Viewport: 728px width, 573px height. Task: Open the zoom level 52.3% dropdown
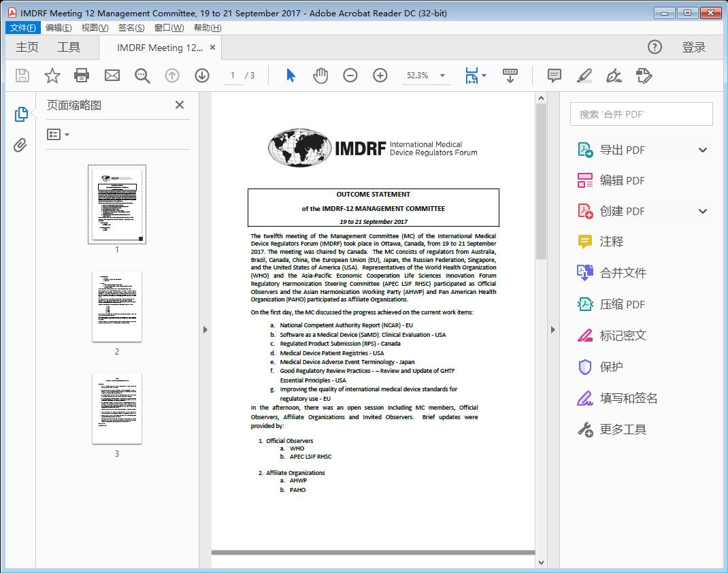click(x=427, y=76)
